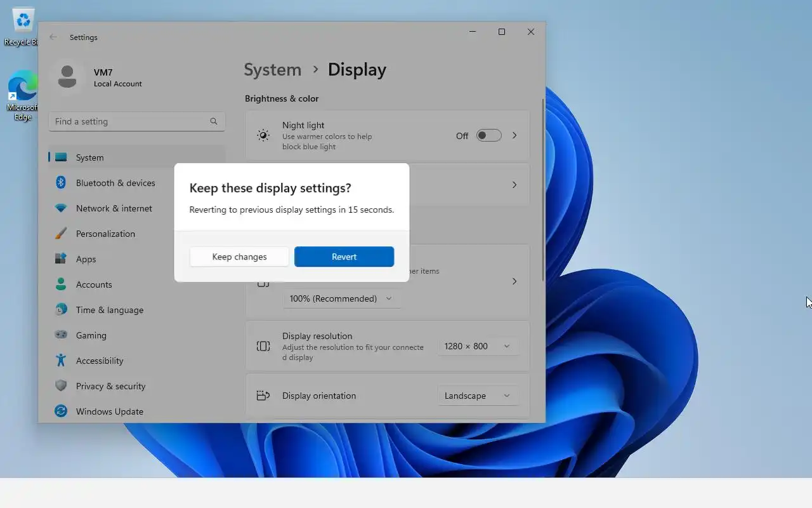Viewport: 812px width, 508px height.
Task: Click the back arrow in Settings
Action: [53, 37]
